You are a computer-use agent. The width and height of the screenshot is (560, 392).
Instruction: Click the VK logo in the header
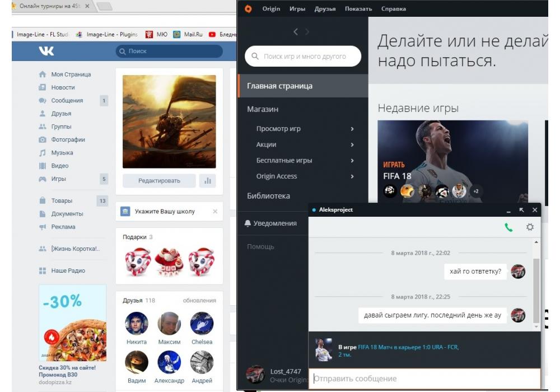tap(46, 51)
